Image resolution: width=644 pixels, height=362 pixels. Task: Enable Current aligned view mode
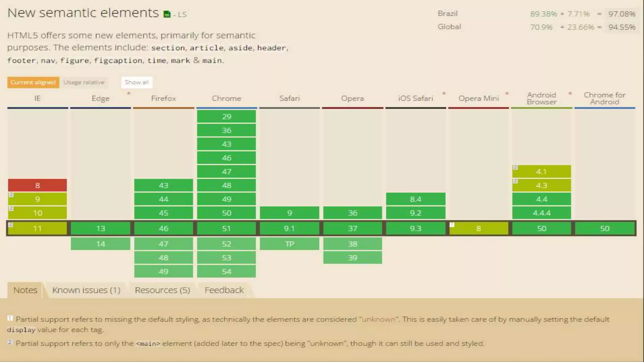33,82
